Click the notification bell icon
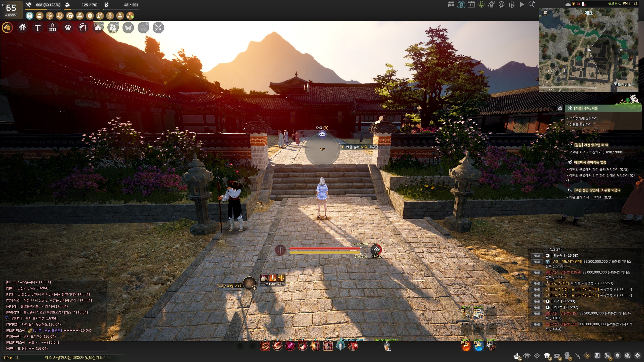644x362 pixels. [x=617, y=356]
